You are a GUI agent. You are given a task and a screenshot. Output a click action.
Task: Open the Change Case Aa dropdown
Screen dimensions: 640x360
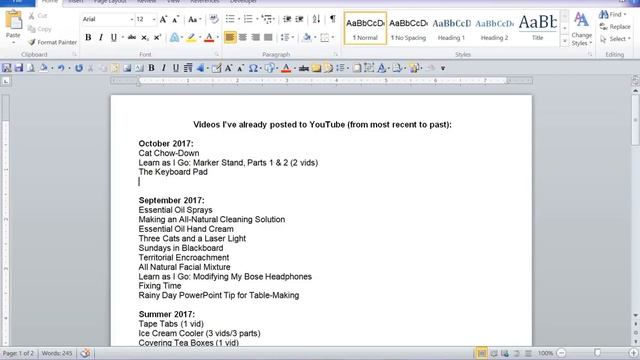195,19
